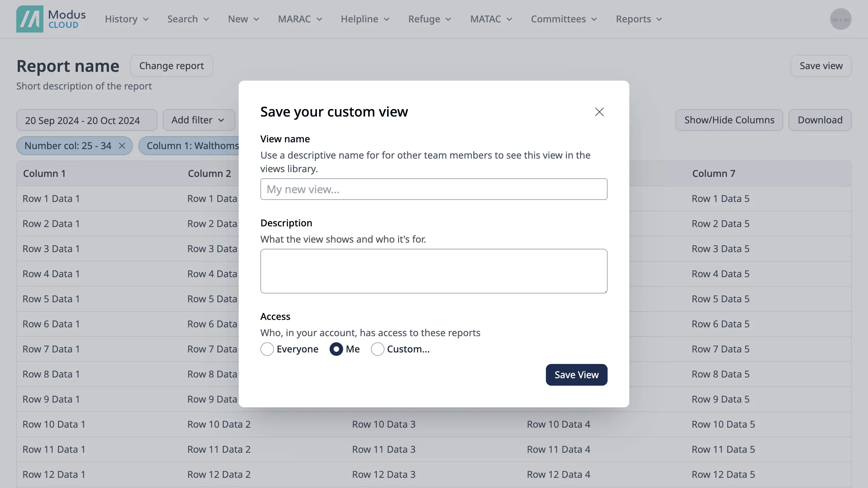Close the Save custom view dialog

pos(599,112)
